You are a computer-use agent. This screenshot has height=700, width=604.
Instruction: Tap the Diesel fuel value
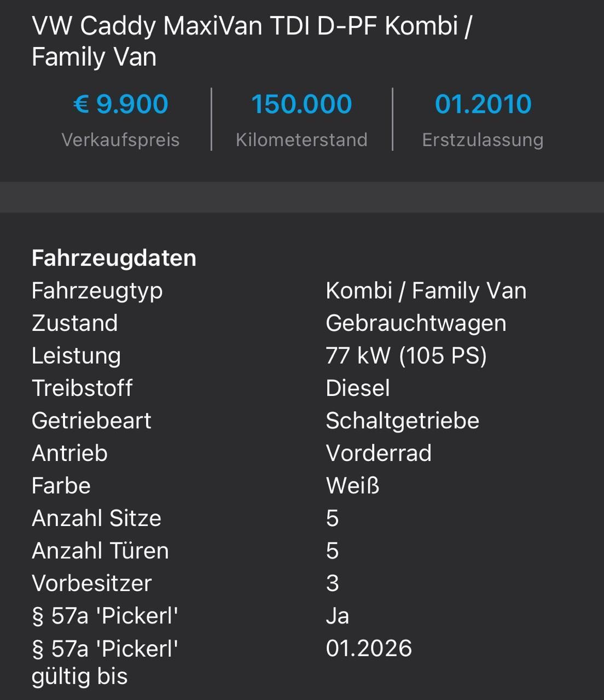[358, 388]
